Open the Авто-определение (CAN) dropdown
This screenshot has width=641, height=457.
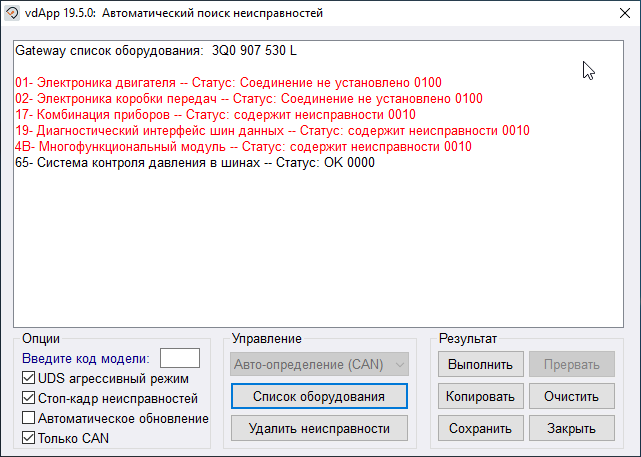pos(319,365)
